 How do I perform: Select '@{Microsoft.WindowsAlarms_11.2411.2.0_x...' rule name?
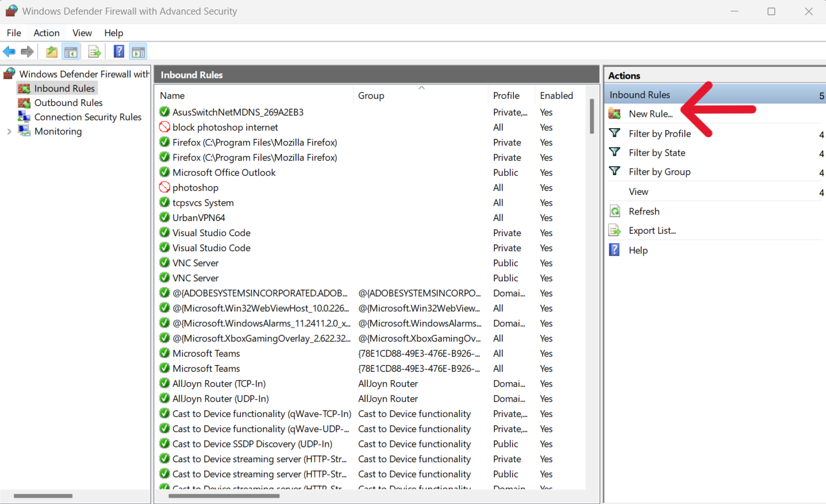[262, 323]
